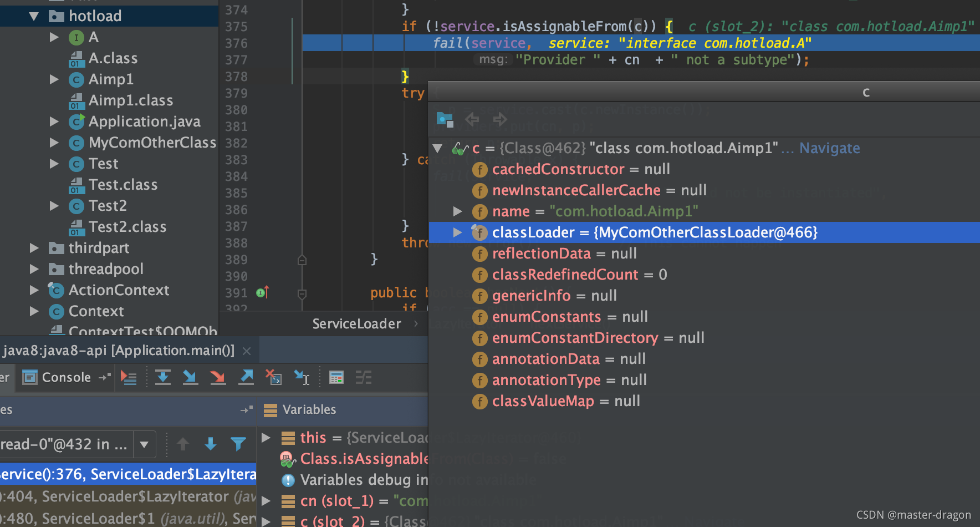The height and width of the screenshot is (527, 980).
Task: Expand the classLoader field row
Action: coord(457,232)
